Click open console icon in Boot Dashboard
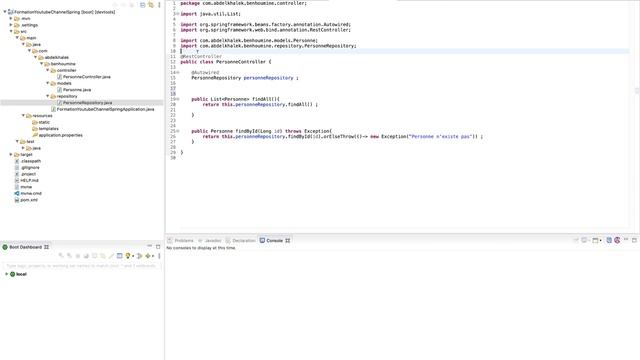640x360 pixels. click(120, 256)
